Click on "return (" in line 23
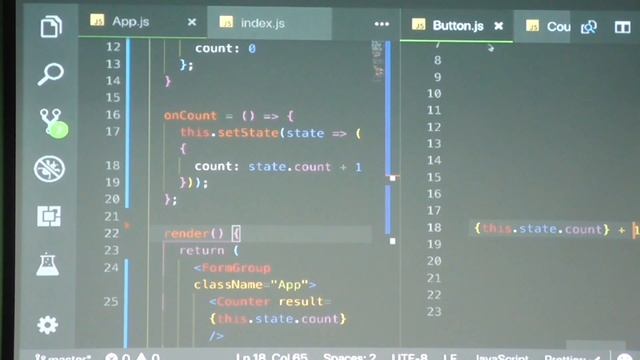Image resolution: width=640 pixels, height=360 pixels. point(209,250)
